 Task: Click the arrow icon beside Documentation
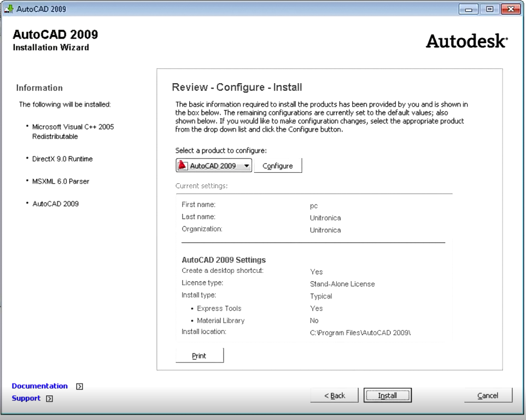click(79, 387)
